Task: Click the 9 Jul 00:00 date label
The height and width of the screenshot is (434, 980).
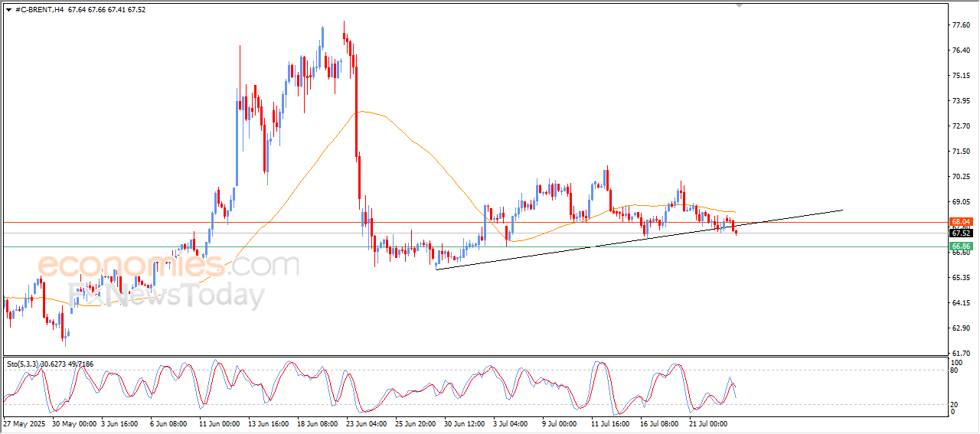Action: click(561, 423)
